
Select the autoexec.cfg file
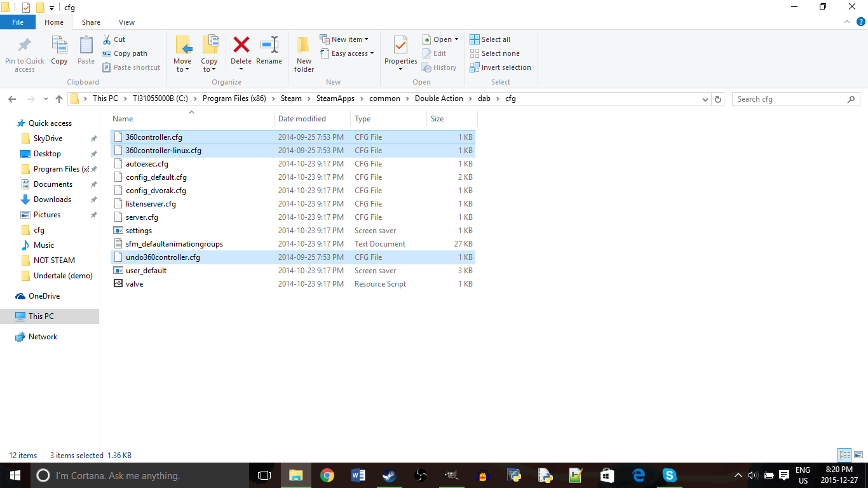click(292, 164)
